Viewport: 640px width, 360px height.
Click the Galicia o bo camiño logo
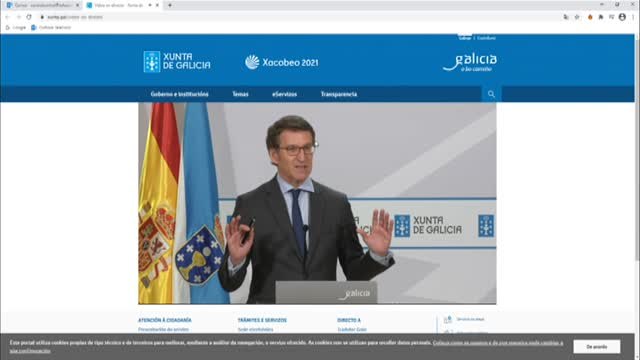click(470, 62)
